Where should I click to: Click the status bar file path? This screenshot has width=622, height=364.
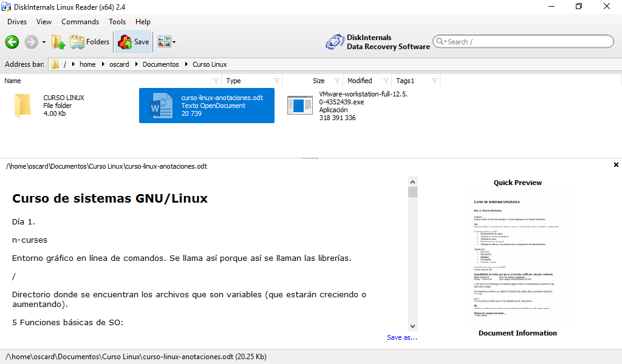[135, 357]
